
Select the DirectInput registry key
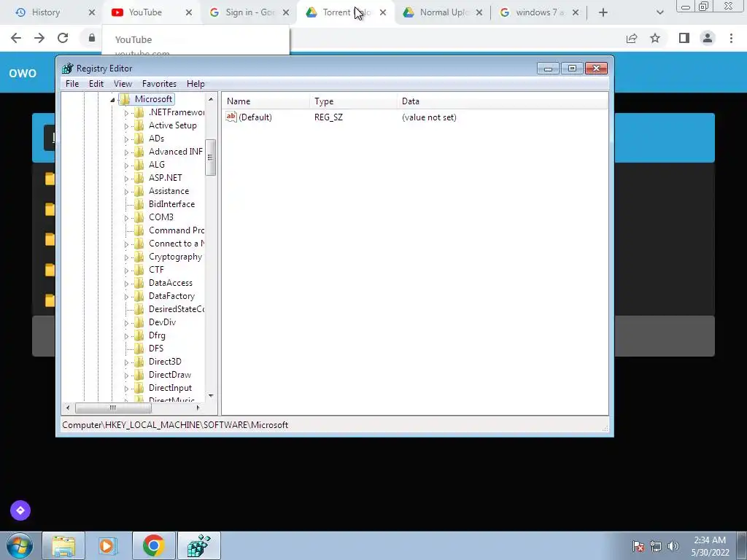pyautogui.click(x=170, y=388)
